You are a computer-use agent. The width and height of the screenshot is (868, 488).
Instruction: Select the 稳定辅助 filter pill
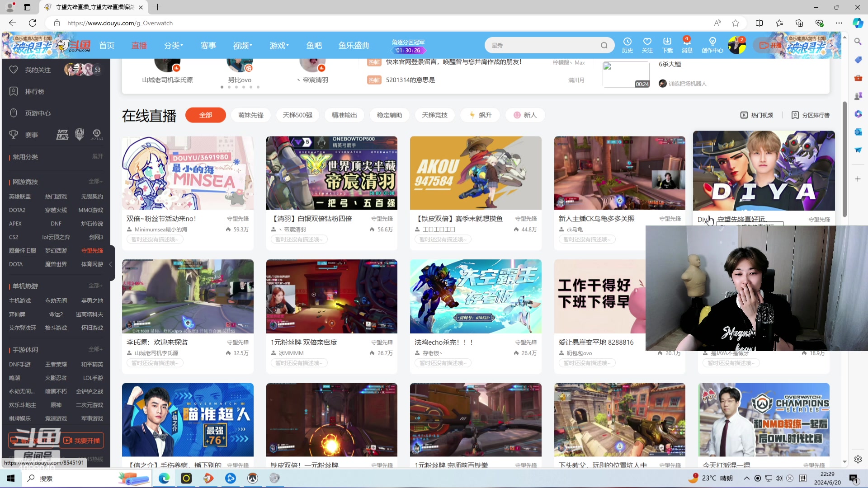coord(390,115)
